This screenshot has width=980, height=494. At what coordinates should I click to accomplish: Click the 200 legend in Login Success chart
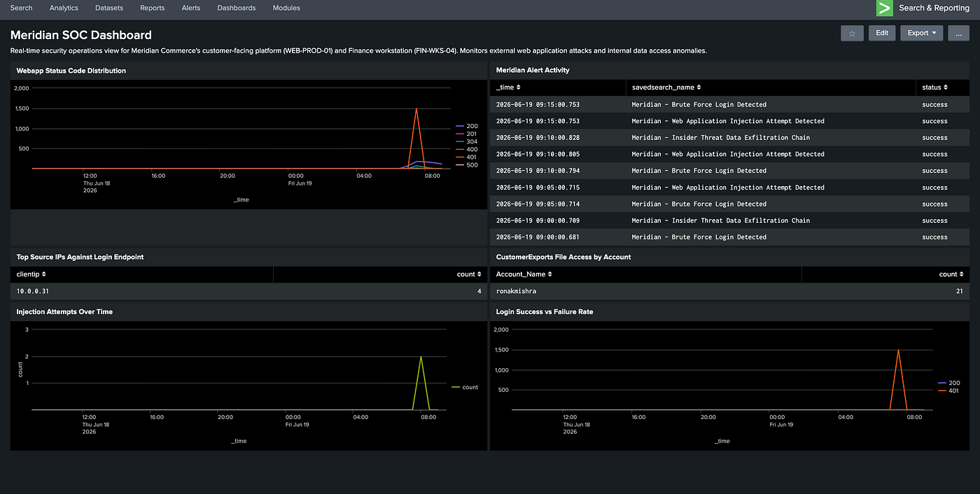tap(948, 383)
